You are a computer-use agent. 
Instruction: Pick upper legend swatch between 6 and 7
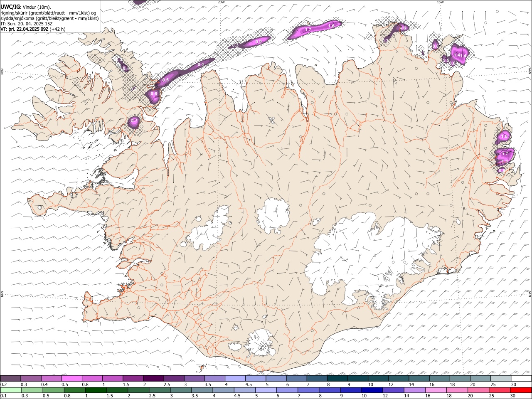pyautogui.click(x=296, y=378)
